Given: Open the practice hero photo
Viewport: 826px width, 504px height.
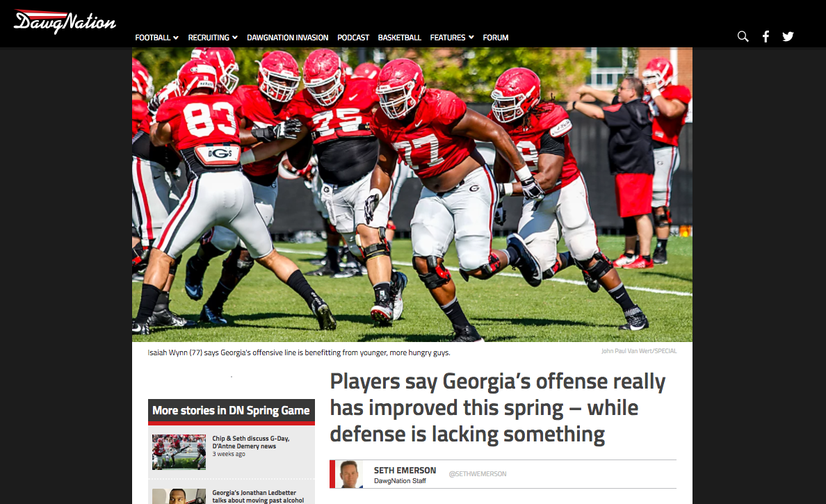Looking at the screenshot, I should click(x=412, y=195).
